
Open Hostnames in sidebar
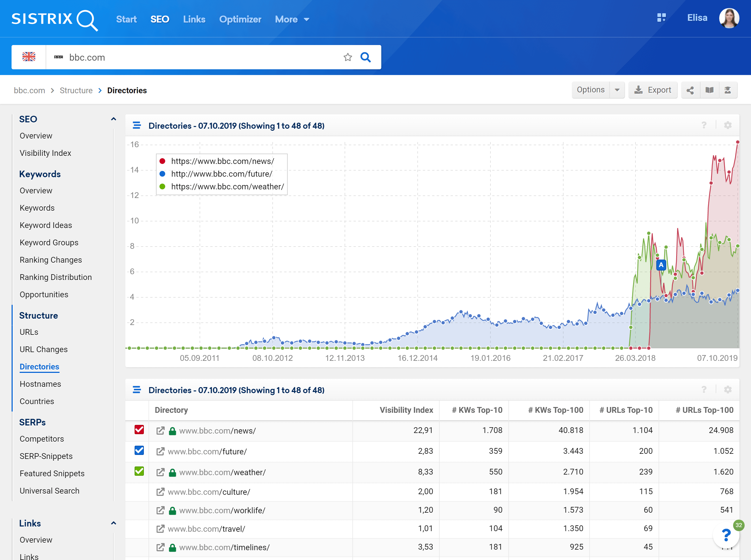click(x=40, y=384)
